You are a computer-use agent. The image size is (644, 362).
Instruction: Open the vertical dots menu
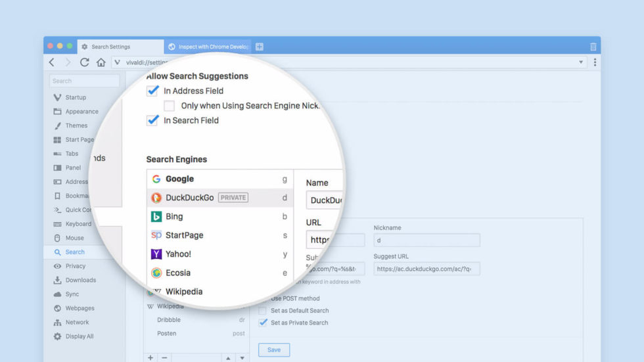click(595, 62)
